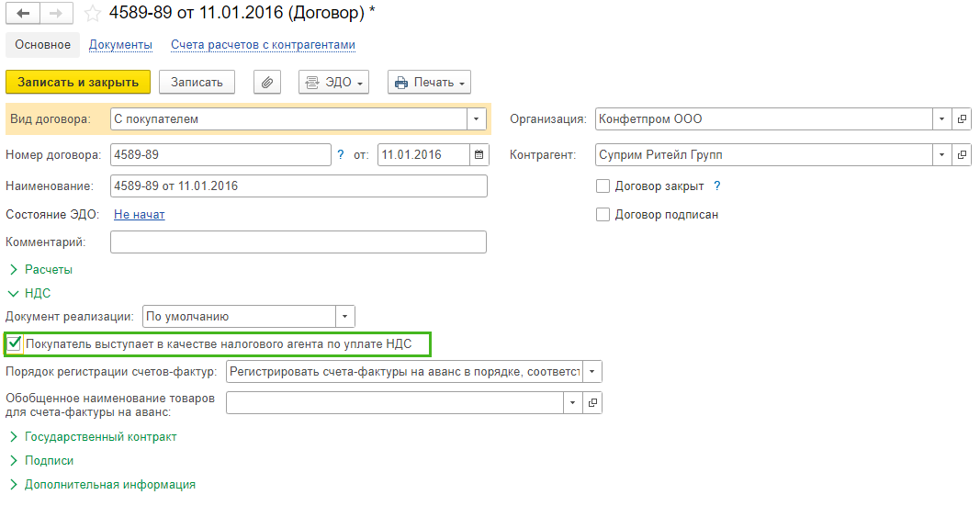The height and width of the screenshot is (506, 980).
Task: Go forward with the right arrow button
Action: pos(56,13)
